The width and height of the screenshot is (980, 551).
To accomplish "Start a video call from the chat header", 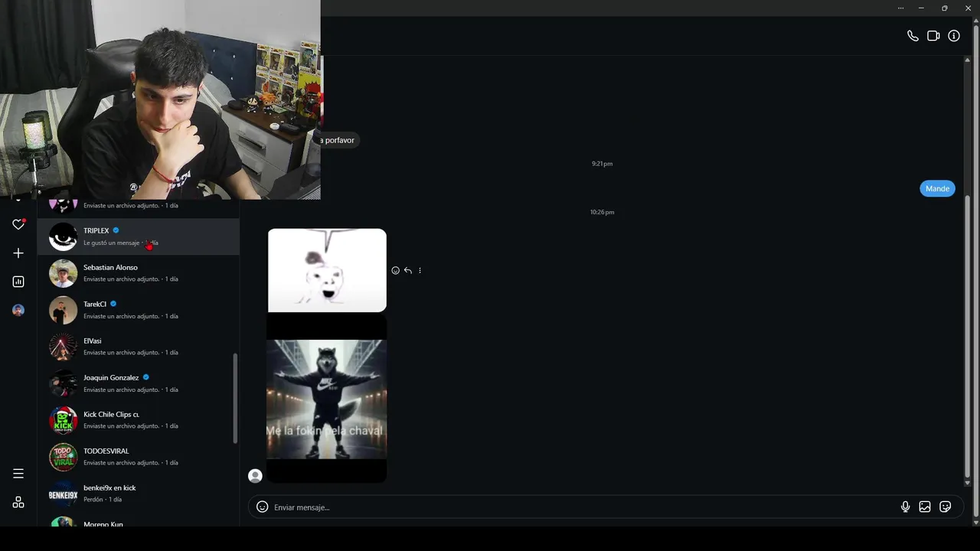I will pos(933,36).
